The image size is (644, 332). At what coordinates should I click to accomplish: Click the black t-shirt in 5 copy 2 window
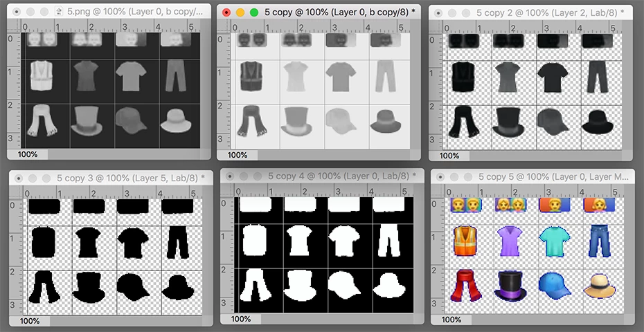[553, 77]
